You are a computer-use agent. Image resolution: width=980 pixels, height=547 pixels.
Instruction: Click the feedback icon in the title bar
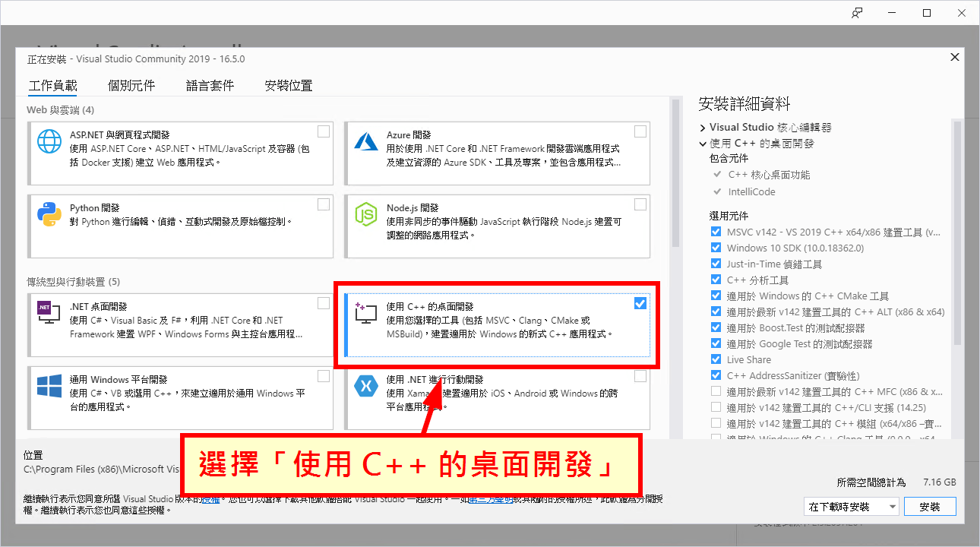tap(857, 13)
